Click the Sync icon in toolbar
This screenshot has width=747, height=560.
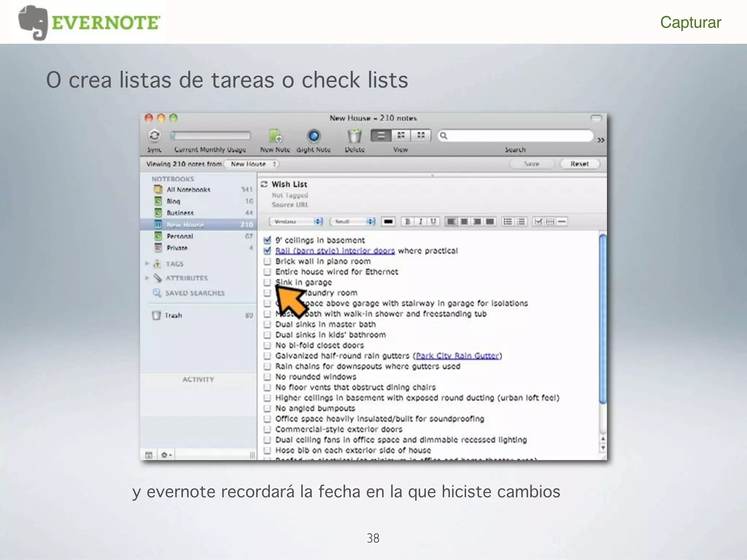coord(154,136)
